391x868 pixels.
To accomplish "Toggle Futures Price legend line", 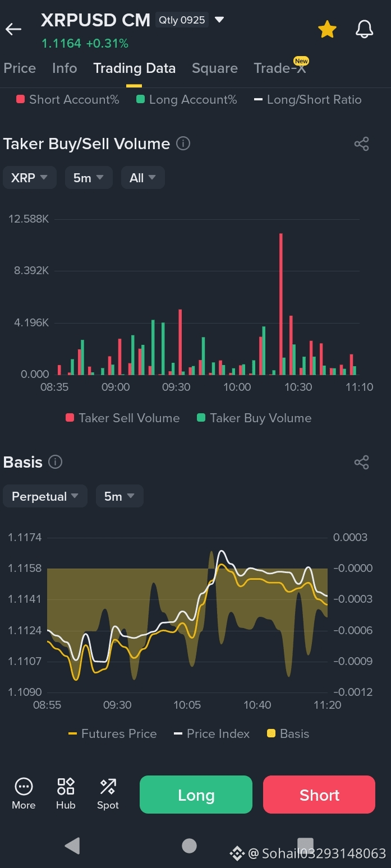I will click(112, 733).
